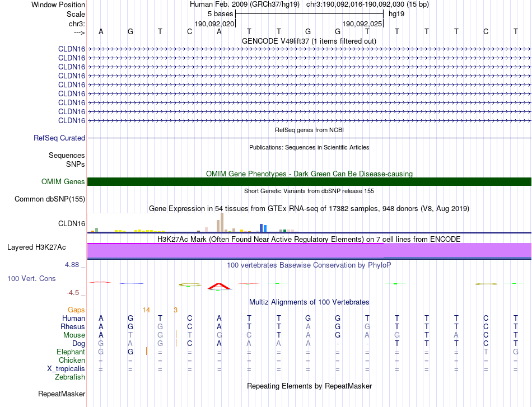
Task: Click the tallest tan bar in GTEx chart
Action: [222, 222]
